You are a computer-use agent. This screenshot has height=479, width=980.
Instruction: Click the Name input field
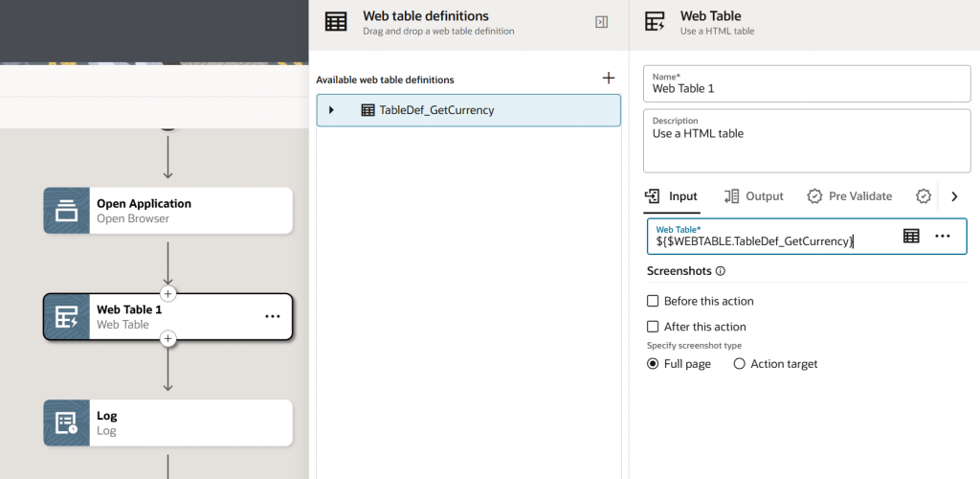pyautogui.click(x=807, y=88)
